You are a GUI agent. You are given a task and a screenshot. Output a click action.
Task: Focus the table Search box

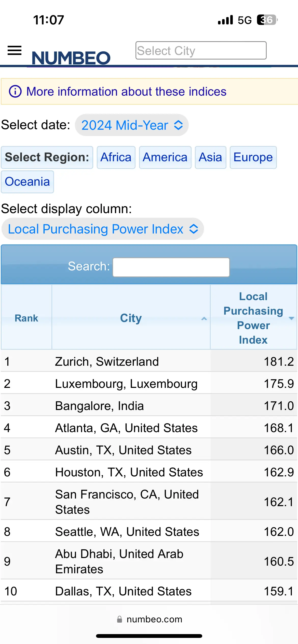[x=171, y=267]
